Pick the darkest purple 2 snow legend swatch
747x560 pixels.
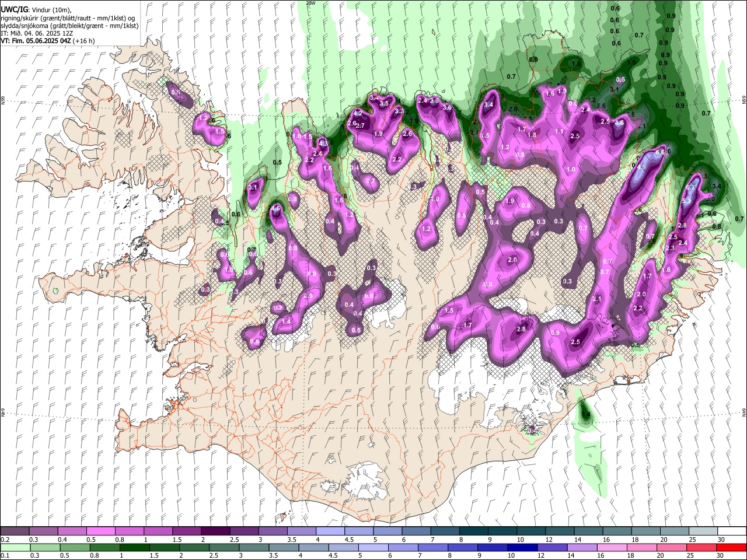(215, 531)
